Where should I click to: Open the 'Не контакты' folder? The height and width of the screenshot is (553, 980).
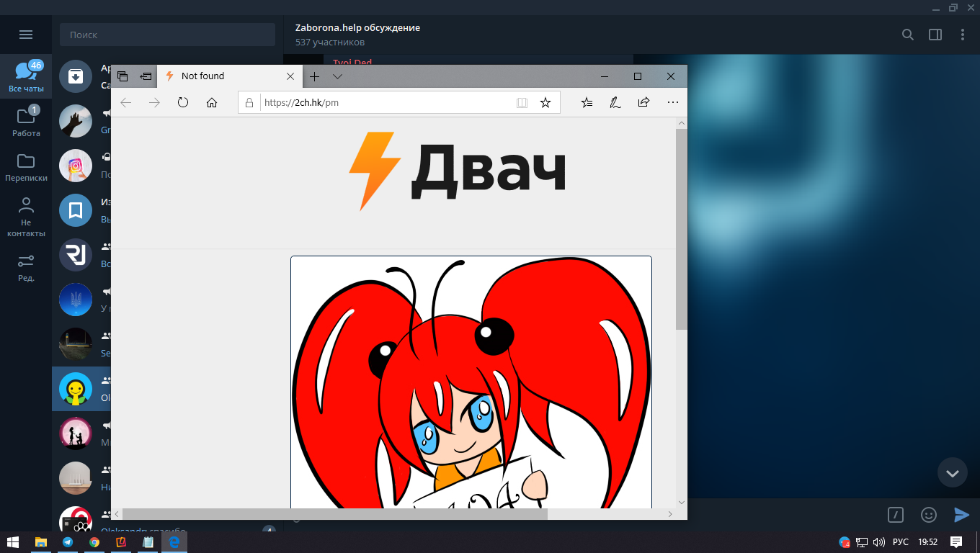click(26, 217)
